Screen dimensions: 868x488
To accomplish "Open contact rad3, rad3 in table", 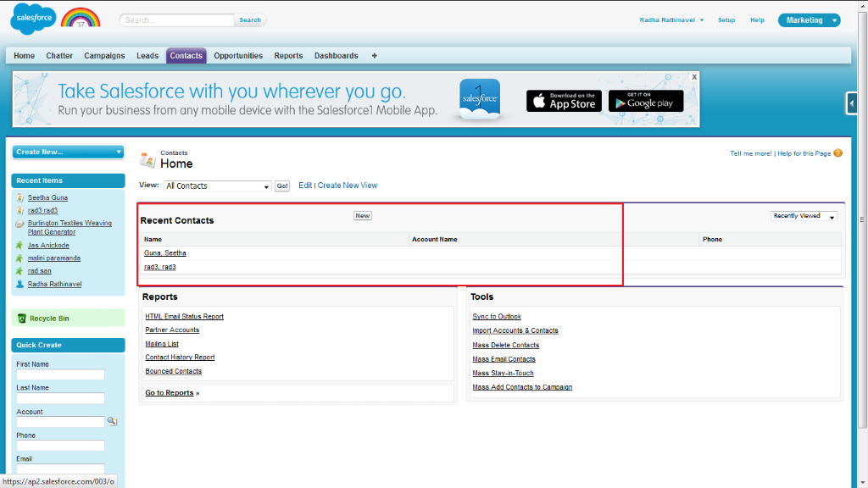I will [160, 267].
